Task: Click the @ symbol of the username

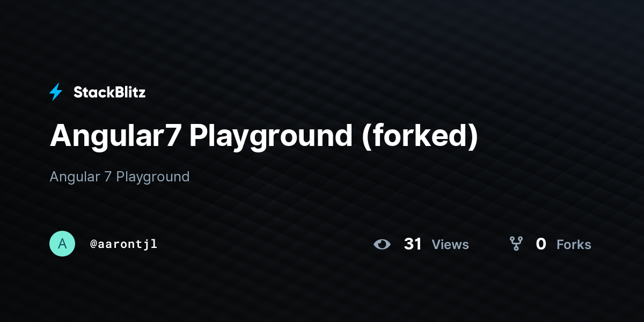Action: tap(93, 244)
